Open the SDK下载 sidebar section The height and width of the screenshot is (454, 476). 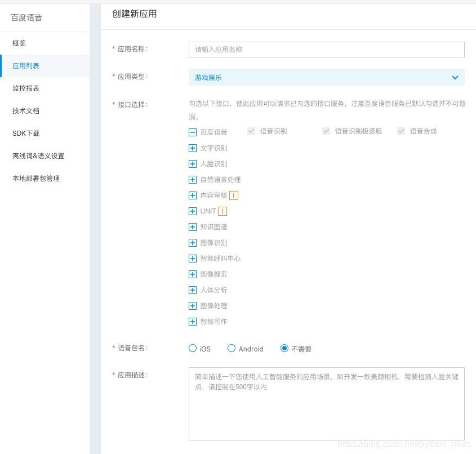pos(26,133)
